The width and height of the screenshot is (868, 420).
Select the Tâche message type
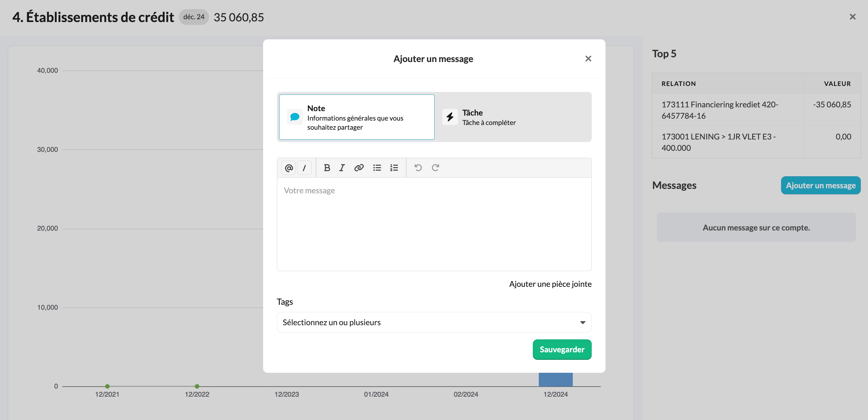pyautogui.click(x=513, y=117)
